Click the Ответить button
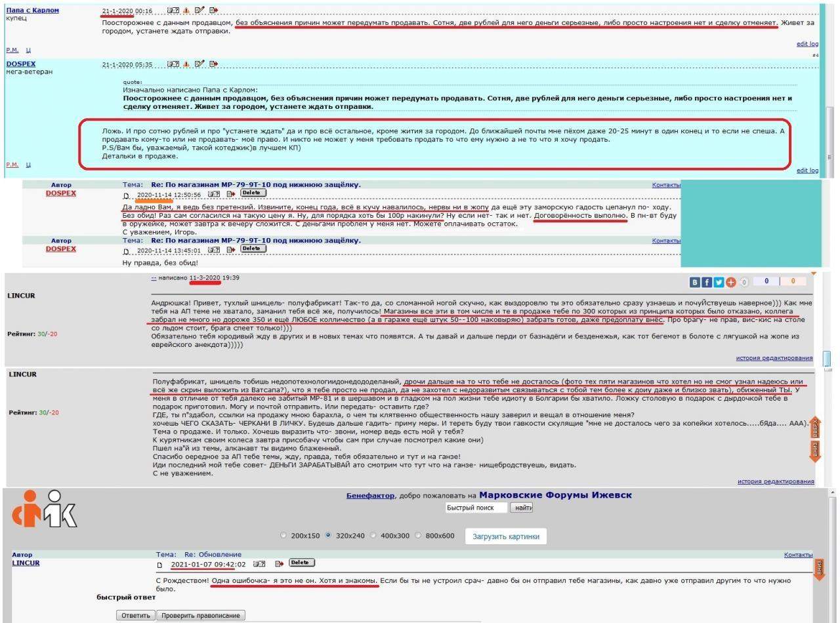Viewport: 840px width, 623px height. tap(136, 615)
